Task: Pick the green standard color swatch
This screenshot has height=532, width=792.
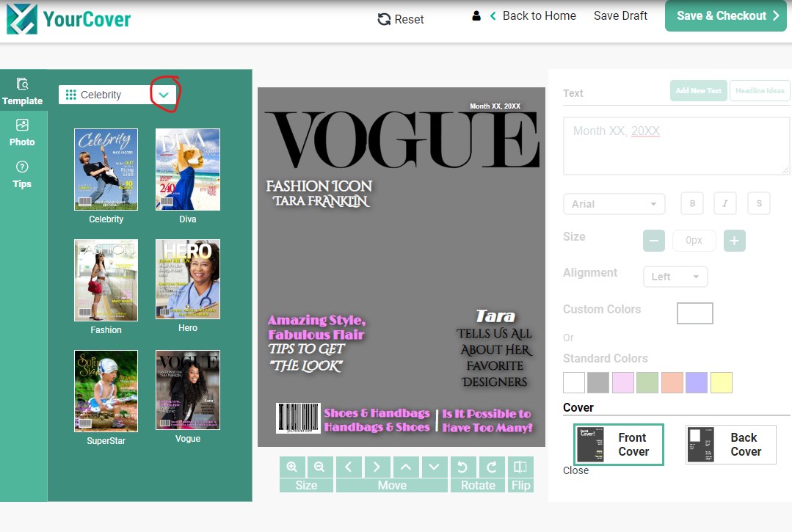Action: tap(647, 382)
